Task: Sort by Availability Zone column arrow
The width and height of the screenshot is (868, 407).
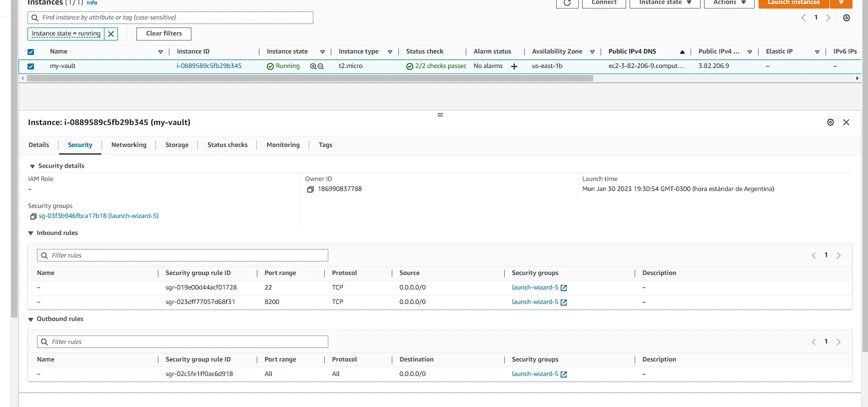Action: [x=592, y=52]
